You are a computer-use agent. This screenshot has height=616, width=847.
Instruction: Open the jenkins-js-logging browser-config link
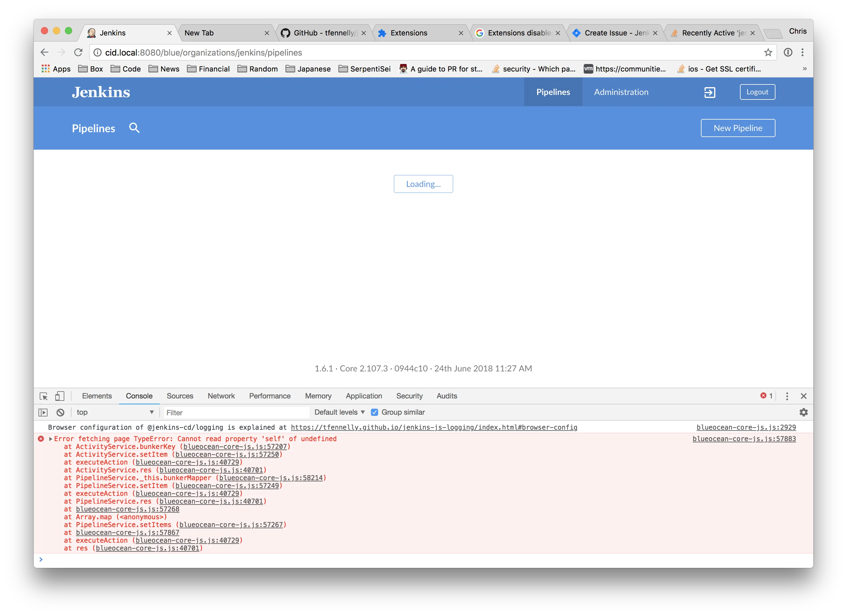click(434, 428)
